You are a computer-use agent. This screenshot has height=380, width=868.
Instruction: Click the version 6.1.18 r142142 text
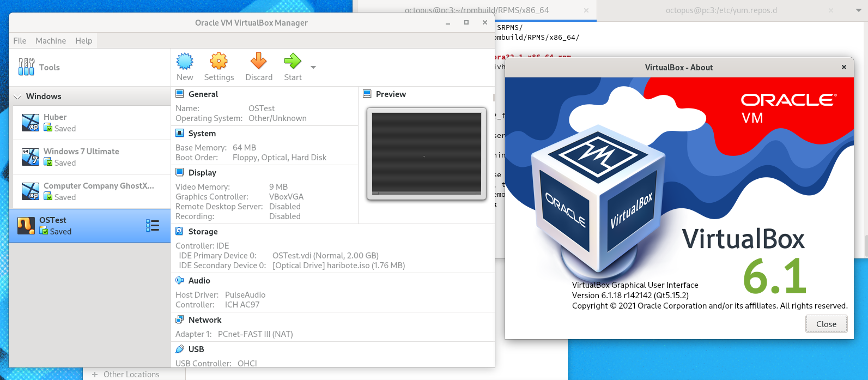coord(630,295)
